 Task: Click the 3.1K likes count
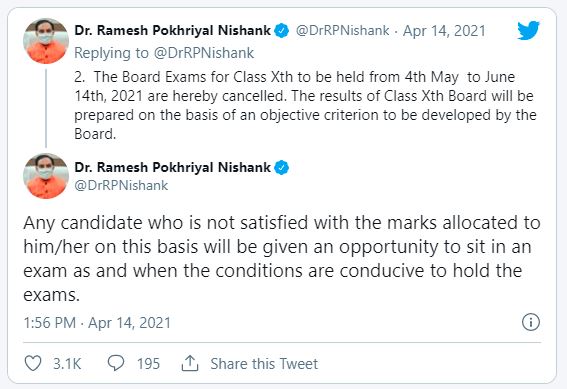click(x=67, y=364)
